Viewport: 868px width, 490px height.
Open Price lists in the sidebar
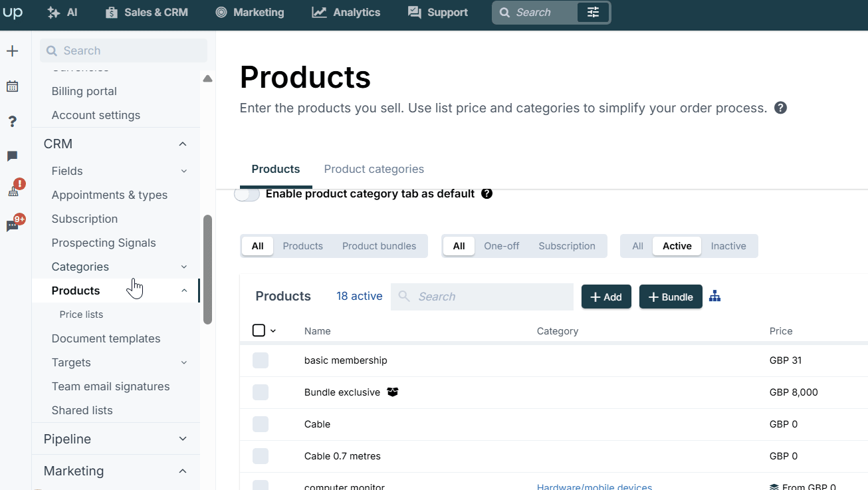(x=81, y=314)
